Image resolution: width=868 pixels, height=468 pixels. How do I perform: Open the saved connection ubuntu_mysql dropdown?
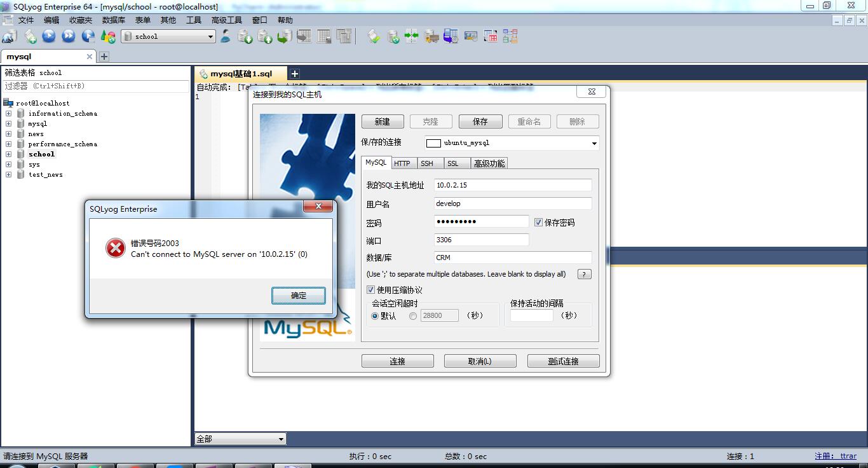[594, 143]
